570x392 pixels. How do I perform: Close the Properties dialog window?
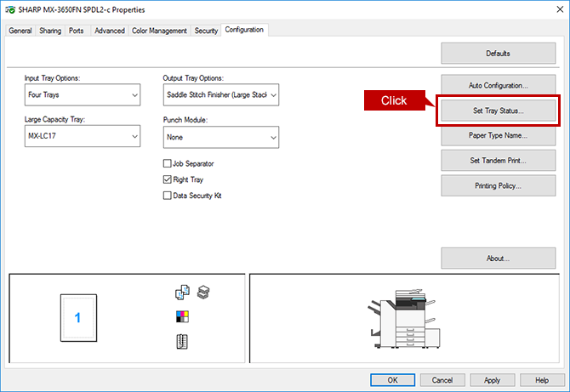560,9
